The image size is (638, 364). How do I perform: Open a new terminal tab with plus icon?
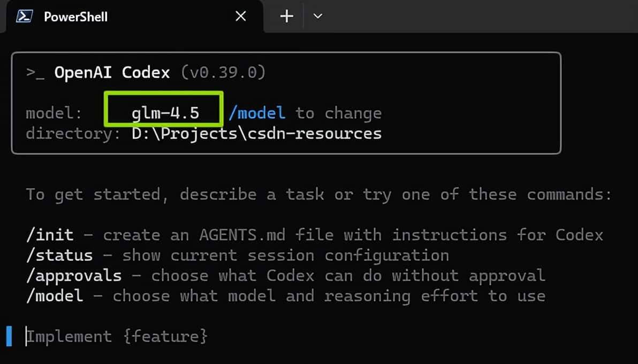[x=286, y=16]
